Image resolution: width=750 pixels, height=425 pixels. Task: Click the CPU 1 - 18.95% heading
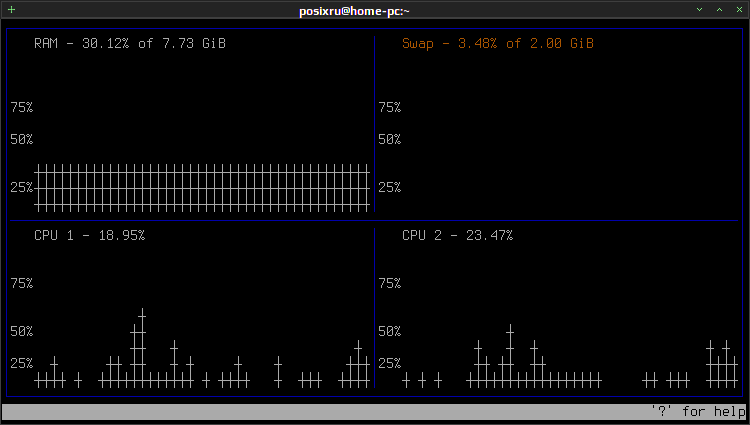click(x=89, y=235)
